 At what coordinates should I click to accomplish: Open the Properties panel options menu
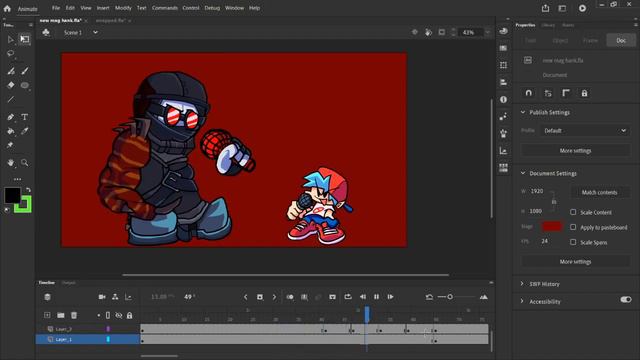coord(635,25)
